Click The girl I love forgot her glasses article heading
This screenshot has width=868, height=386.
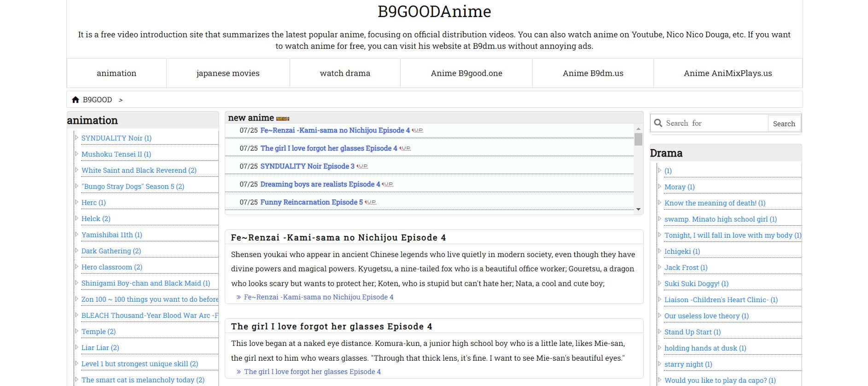pyautogui.click(x=332, y=327)
